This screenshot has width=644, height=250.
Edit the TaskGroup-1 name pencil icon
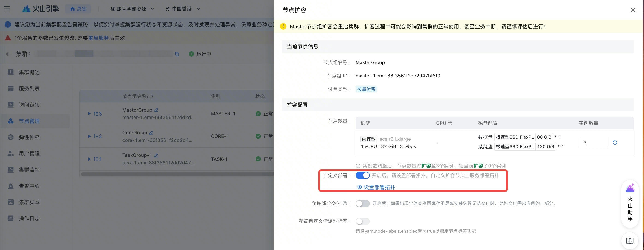point(156,155)
